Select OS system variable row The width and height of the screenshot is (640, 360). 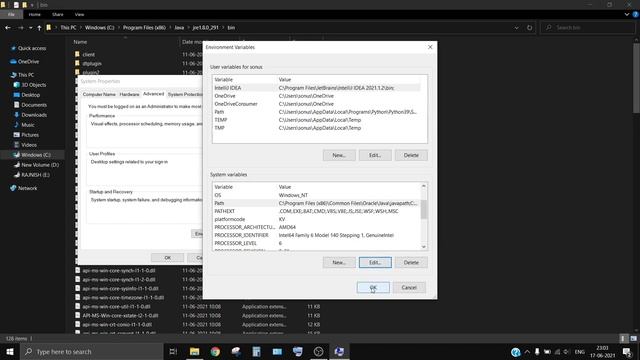point(317,195)
